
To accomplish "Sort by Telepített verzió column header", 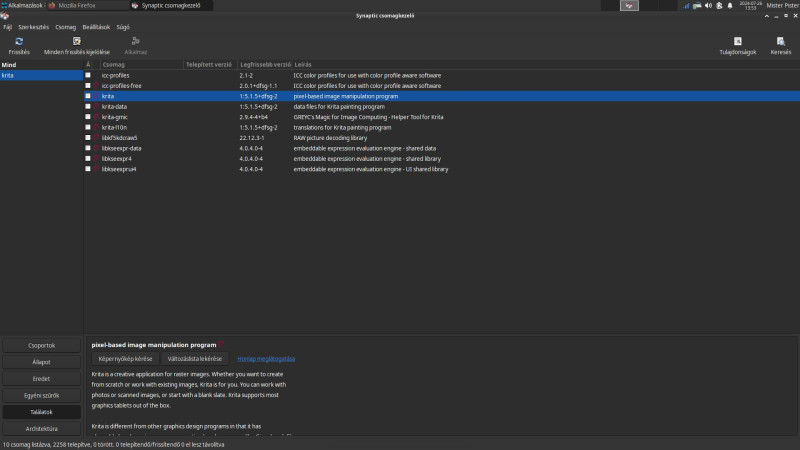I will (x=210, y=65).
